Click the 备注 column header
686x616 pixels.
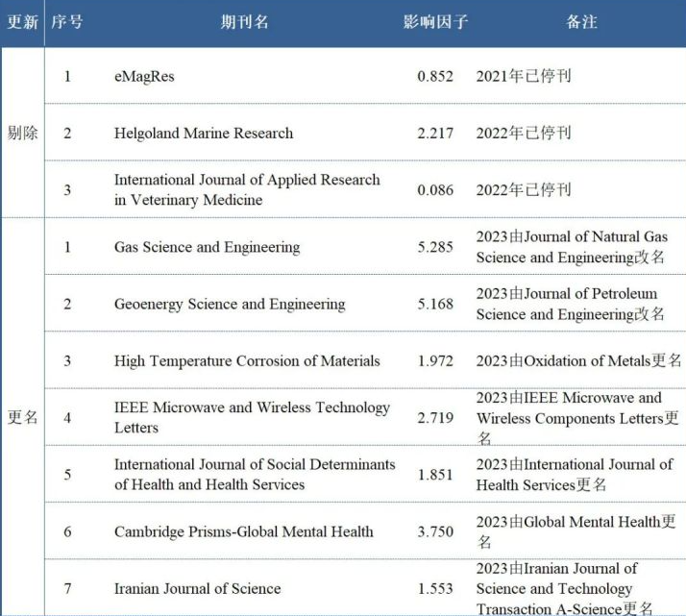[581, 21]
